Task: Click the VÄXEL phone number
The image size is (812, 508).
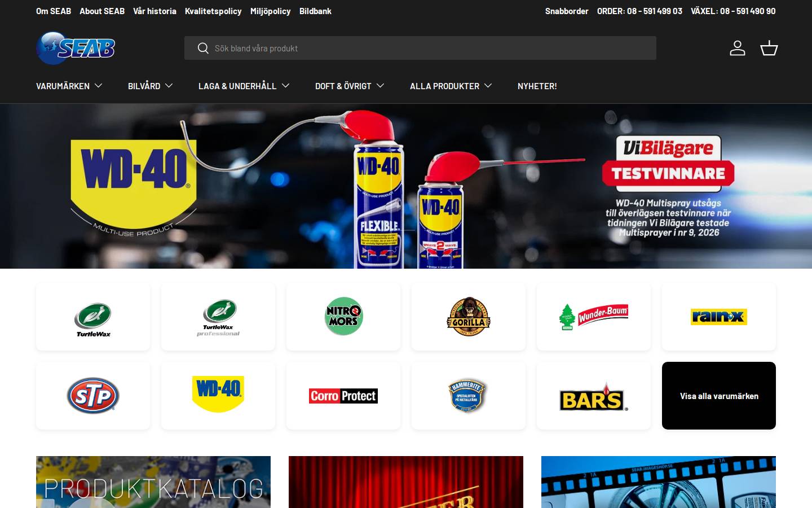Action: click(x=733, y=11)
